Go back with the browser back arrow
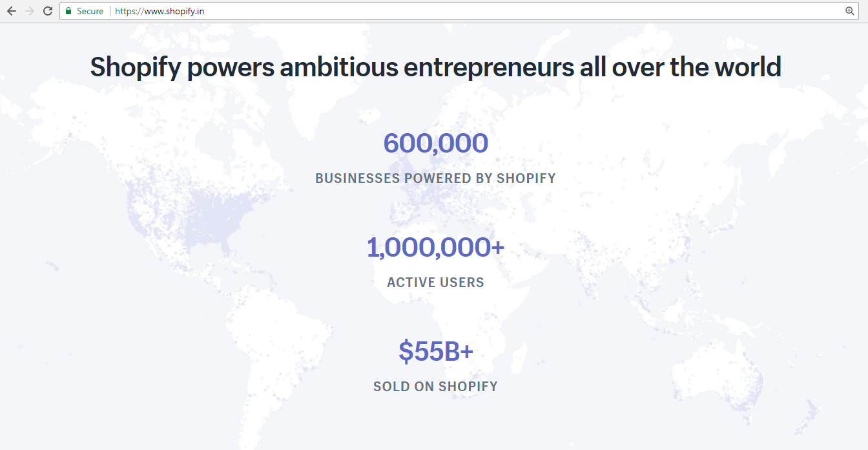The width and height of the screenshot is (868, 450). (x=11, y=11)
